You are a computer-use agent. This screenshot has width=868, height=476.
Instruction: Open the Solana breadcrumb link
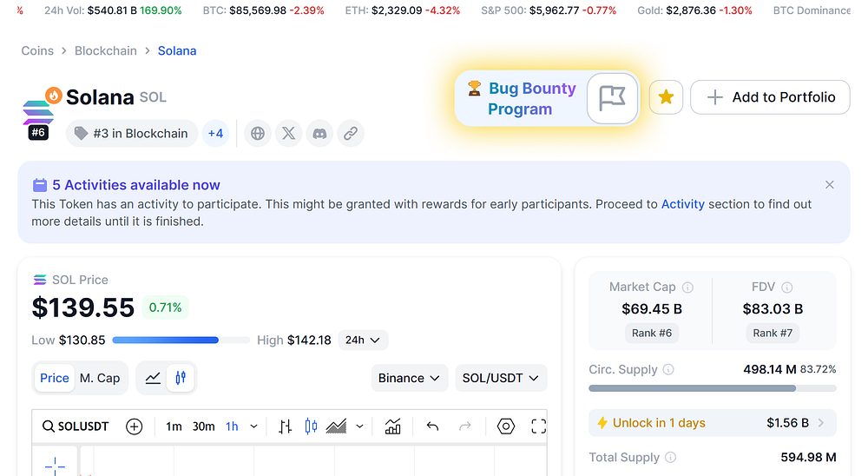click(x=177, y=51)
